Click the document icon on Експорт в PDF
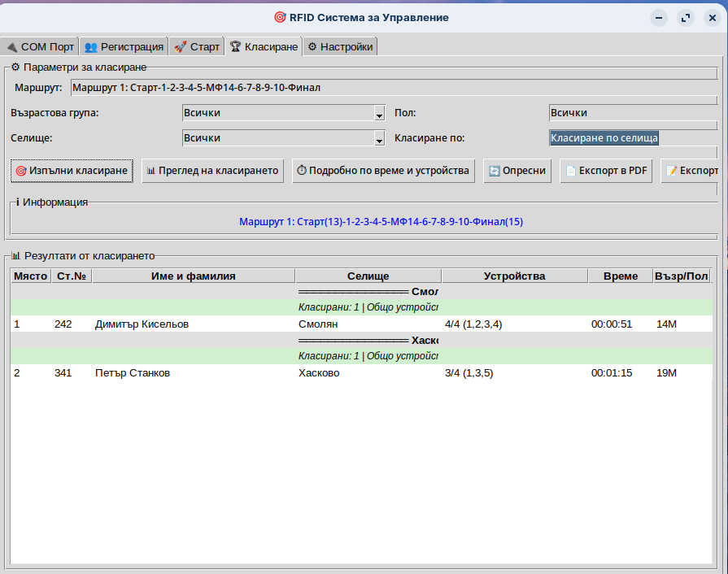728x574 pixels. pyautogui.click(x=570, y=172)
